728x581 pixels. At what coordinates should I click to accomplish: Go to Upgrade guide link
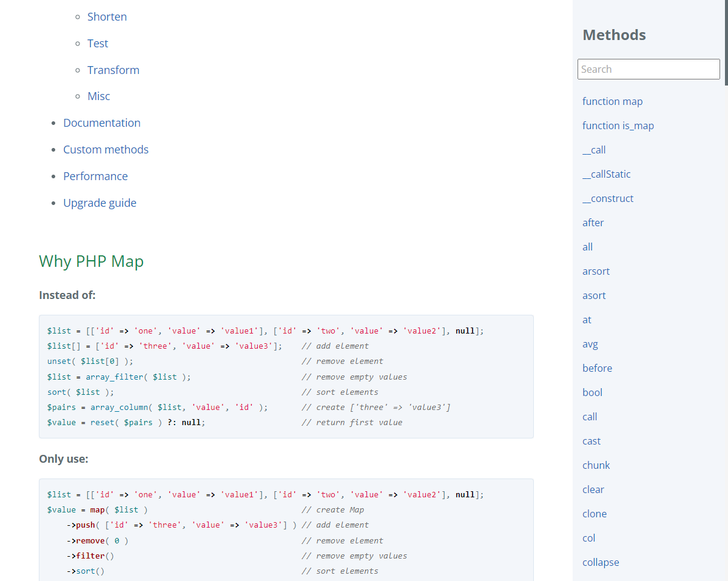(x=99, y=203)
